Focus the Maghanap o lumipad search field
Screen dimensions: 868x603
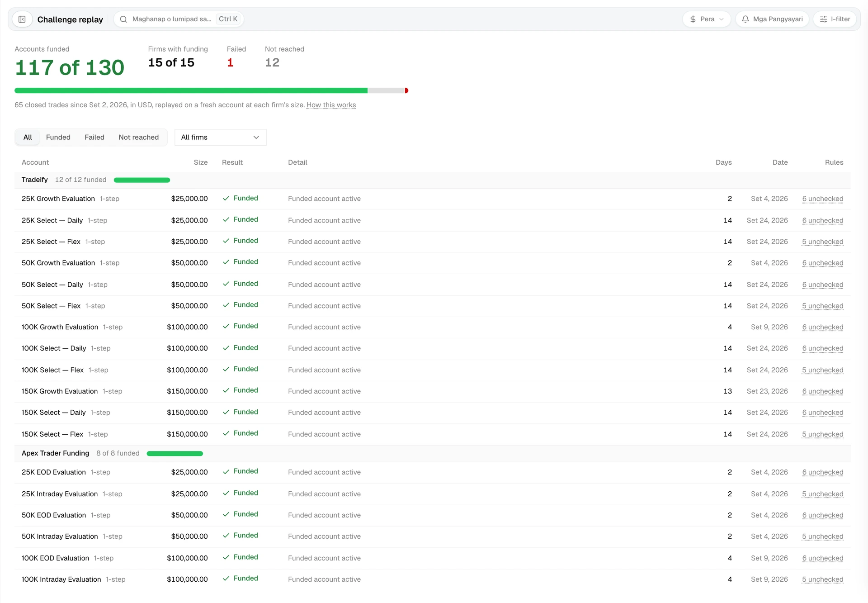pyautogui.click(x=179, y=19)
